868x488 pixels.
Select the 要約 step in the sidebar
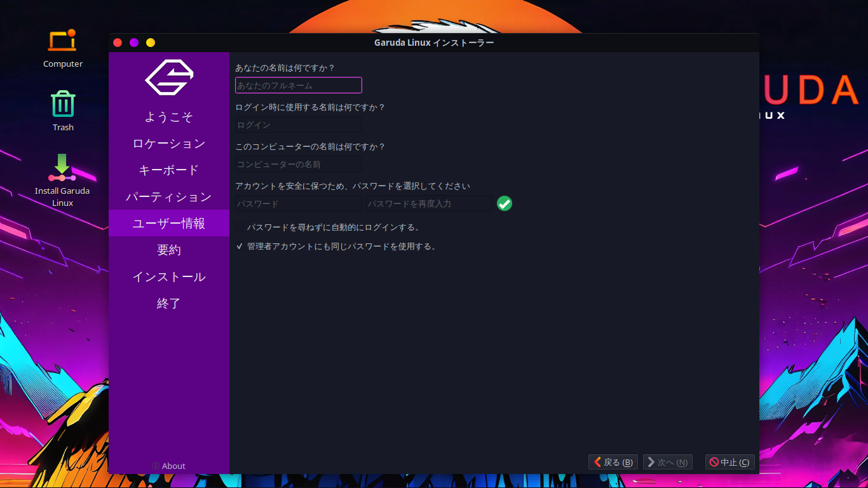point(169,250)
